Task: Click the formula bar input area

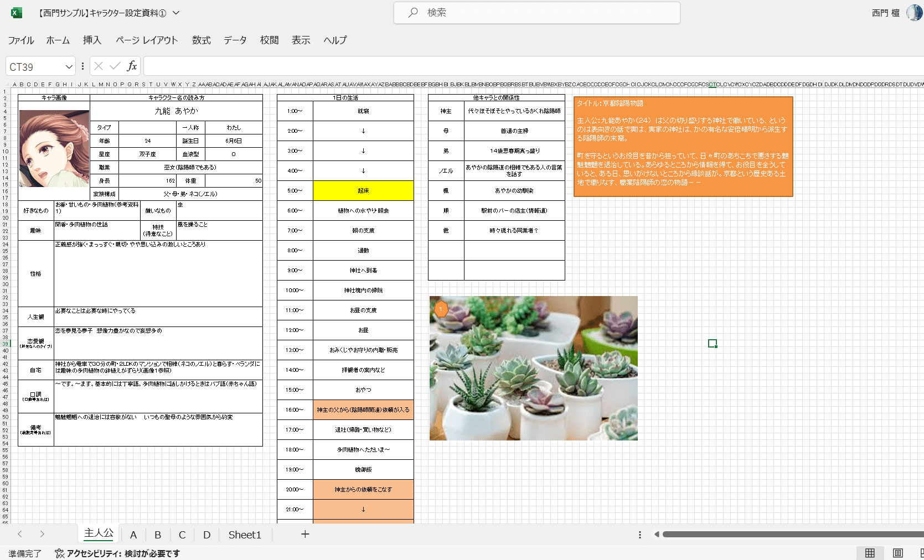Action: tap(534, 66)
